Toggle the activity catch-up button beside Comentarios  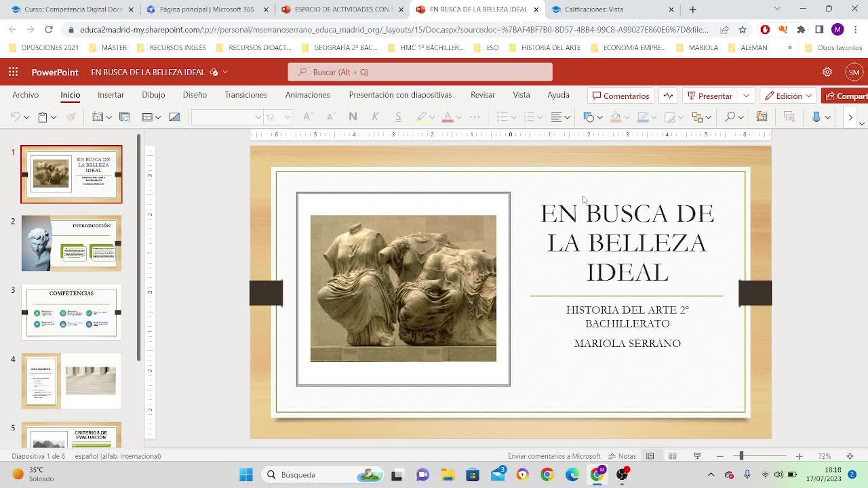tap(668, 96)
